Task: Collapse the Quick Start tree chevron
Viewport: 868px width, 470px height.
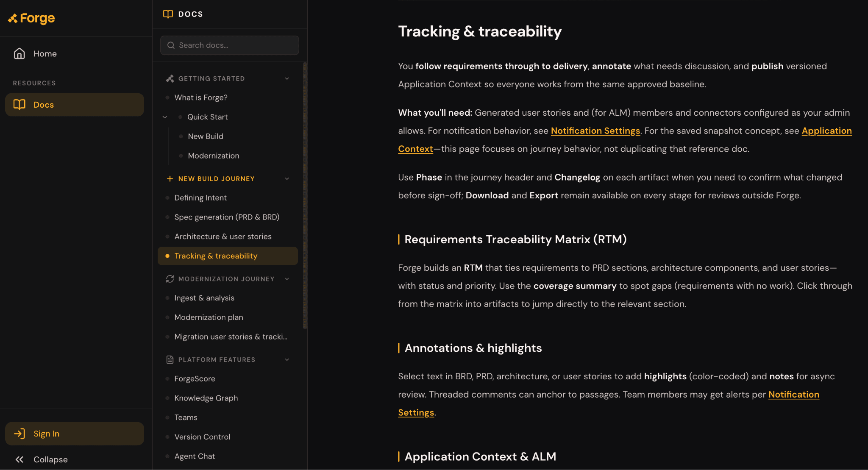Action: pos(165,117)
